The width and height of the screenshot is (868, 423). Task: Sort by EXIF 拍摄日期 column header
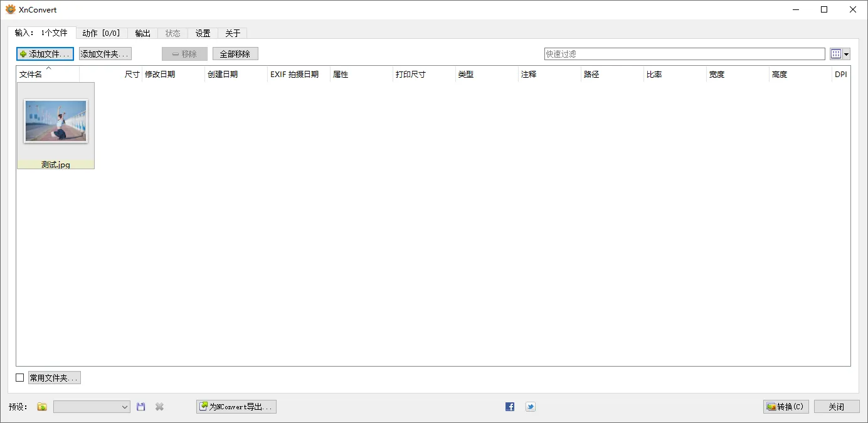click(299, 74)
